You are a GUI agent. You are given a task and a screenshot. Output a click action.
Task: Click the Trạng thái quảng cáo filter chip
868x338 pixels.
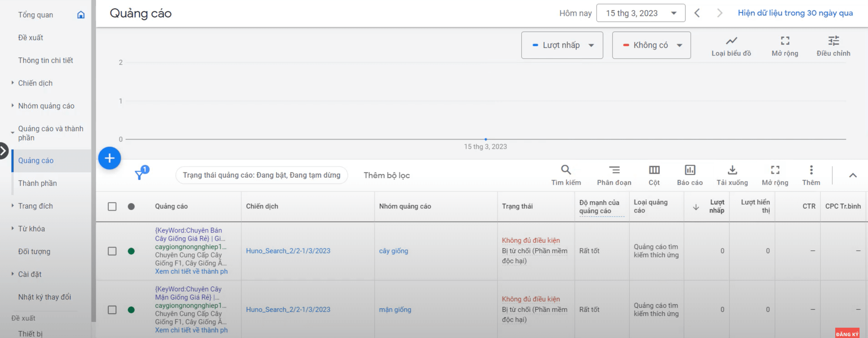pyautogui.click(x=261, y=175)
